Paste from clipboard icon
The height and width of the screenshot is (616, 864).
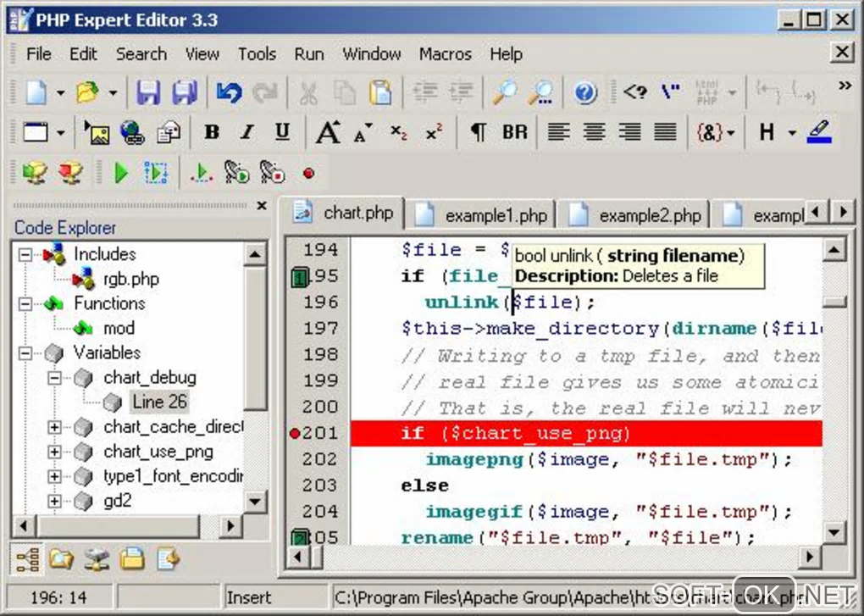pyautogui.click(x=380, y=92)
